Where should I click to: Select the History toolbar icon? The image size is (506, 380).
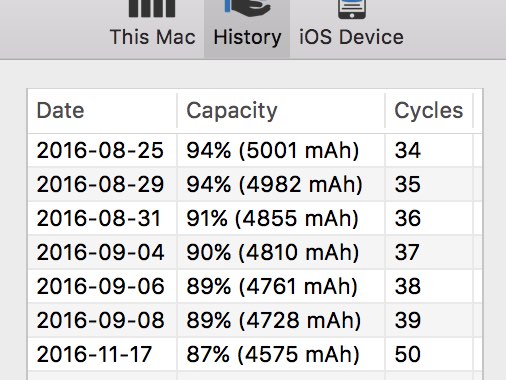pos(247,8)
